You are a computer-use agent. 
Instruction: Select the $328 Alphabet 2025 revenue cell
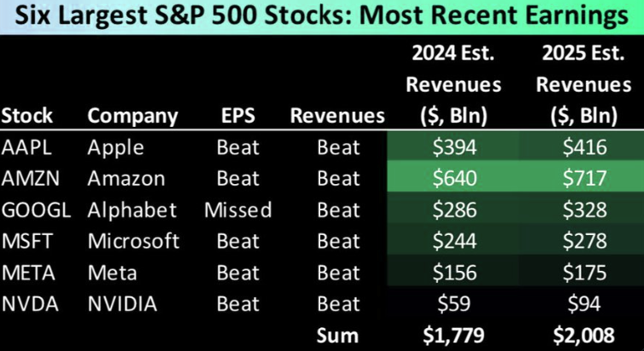584,210
